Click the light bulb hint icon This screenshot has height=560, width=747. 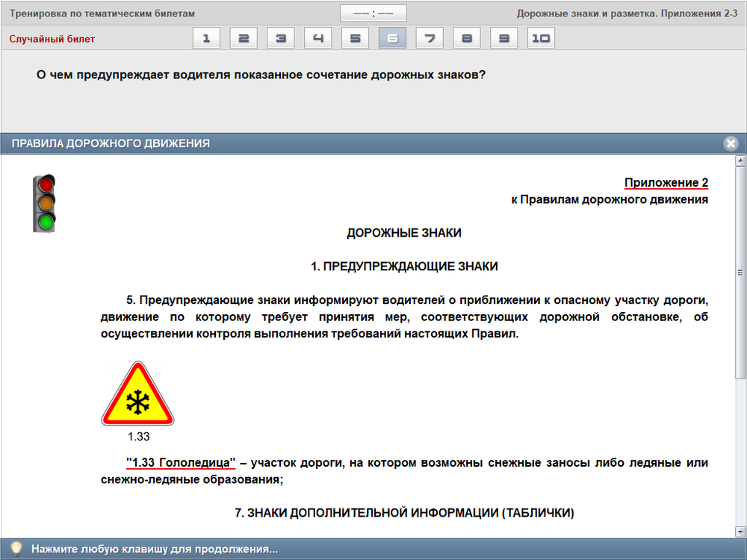(16, 549)
